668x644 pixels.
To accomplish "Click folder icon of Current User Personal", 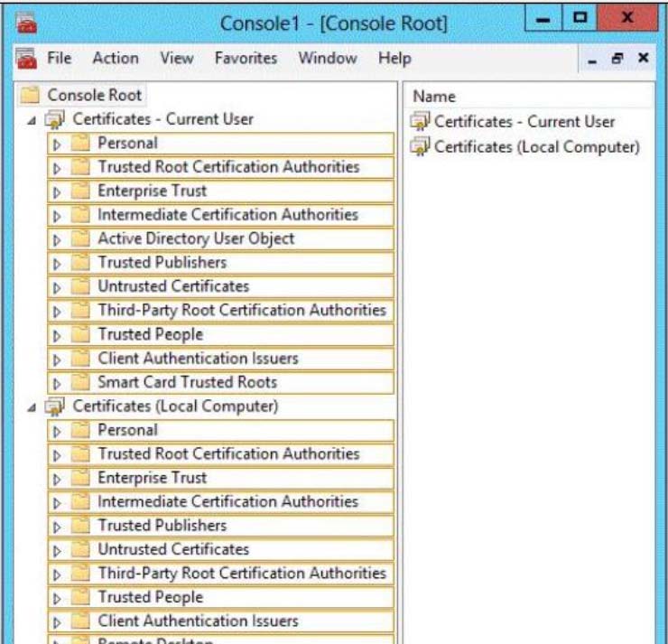I will click(80, 143).
